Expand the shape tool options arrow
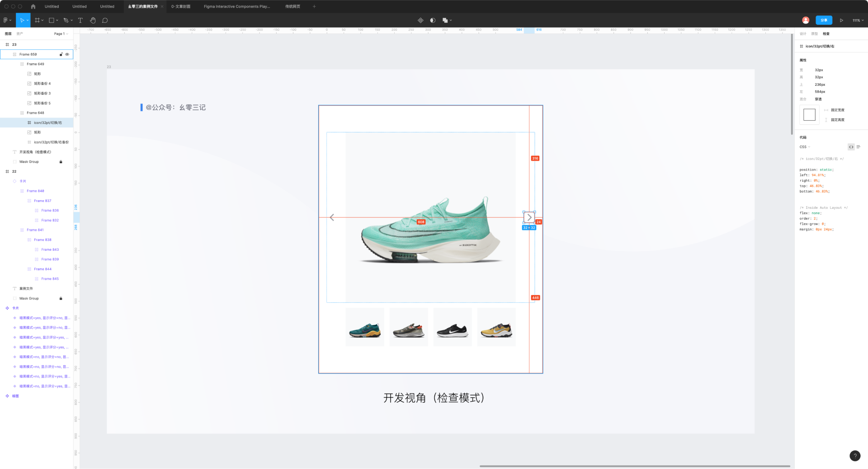Image resolution: width=868 pixels, height=469 pixels. coord(57,20)
